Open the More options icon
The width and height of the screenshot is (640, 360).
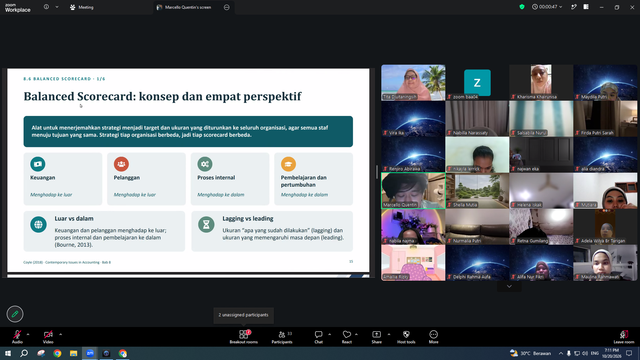433,337
